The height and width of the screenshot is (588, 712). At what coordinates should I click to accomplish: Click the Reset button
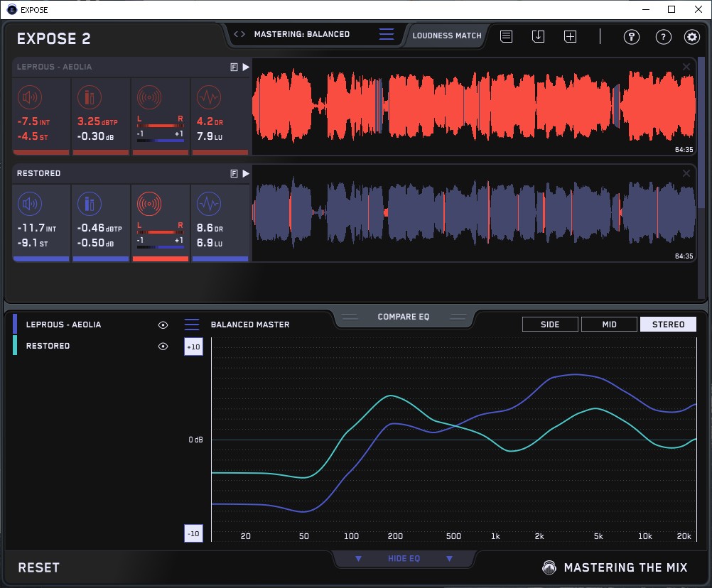coord(39,567)
